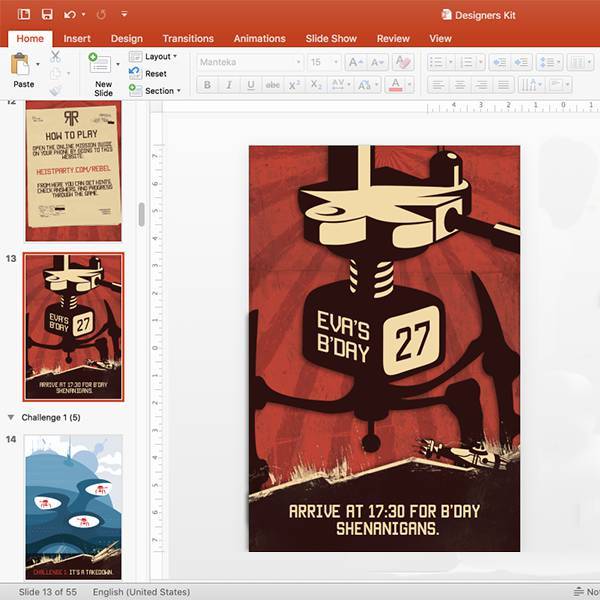Toggle Italic formatting
This screenshot has height=600, width=600.
tap(229, 85)
